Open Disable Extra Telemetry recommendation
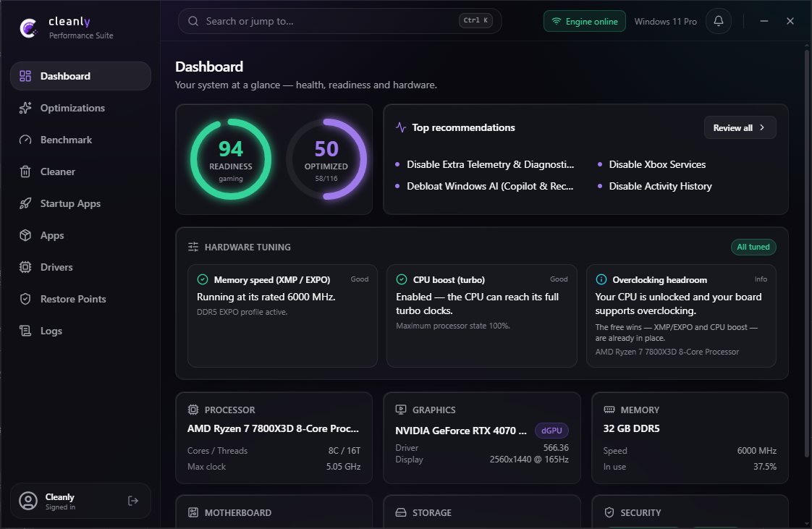Image resolution: width=812 pixels, height=529 pixels. click(x=490, y=164)
